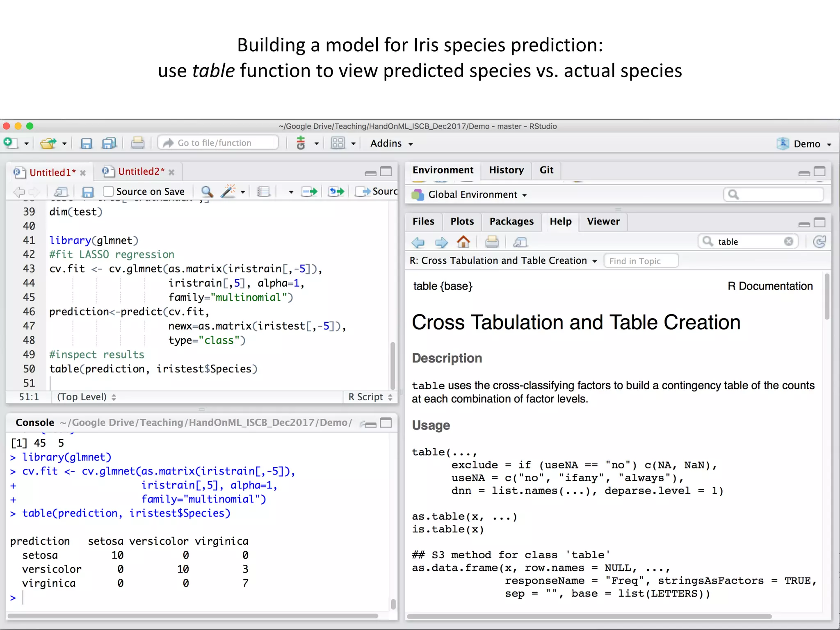Open the (Top Level) scope selector
The width and height of the screenshot is (840, 630).
click(x=87, y=397)
